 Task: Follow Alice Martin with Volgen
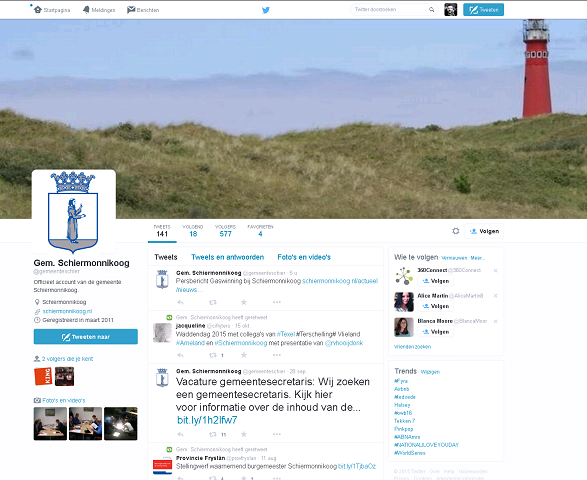(x=435, y=306)
